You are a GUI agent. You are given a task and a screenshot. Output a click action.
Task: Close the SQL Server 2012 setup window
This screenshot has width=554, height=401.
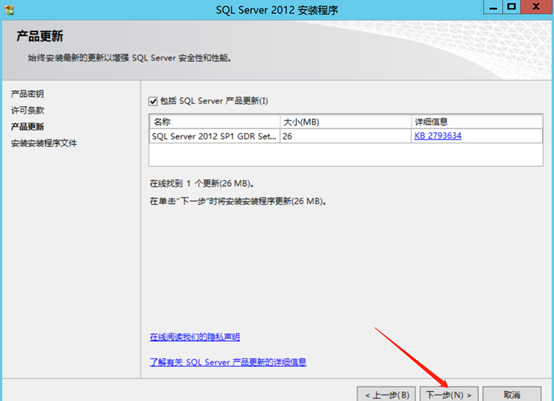tap(536, 7)
